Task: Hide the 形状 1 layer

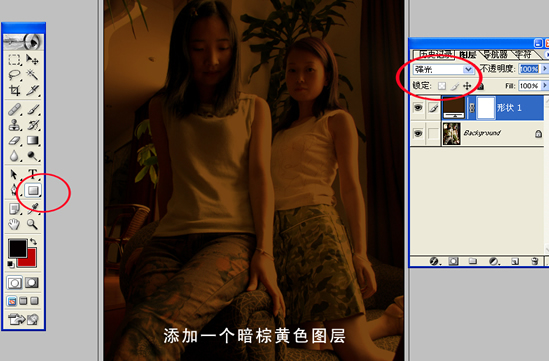Action: [x=418, y=107]
